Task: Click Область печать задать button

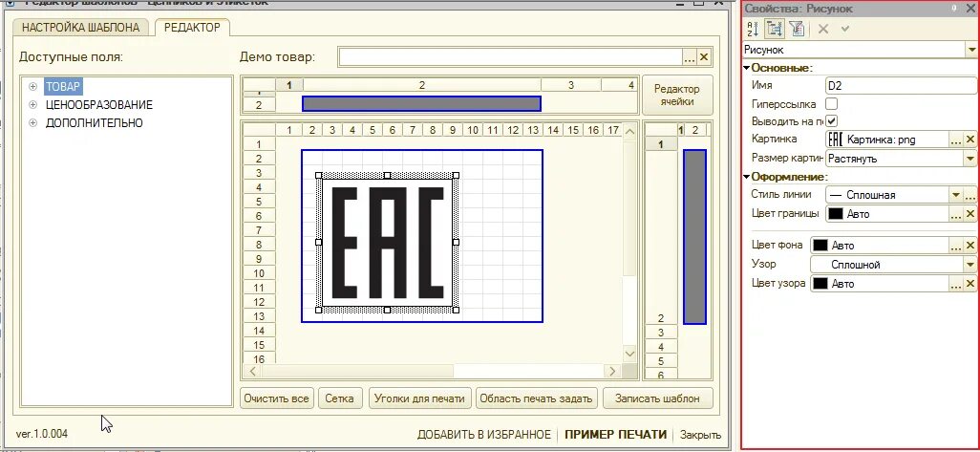Action: click(537, 398)
